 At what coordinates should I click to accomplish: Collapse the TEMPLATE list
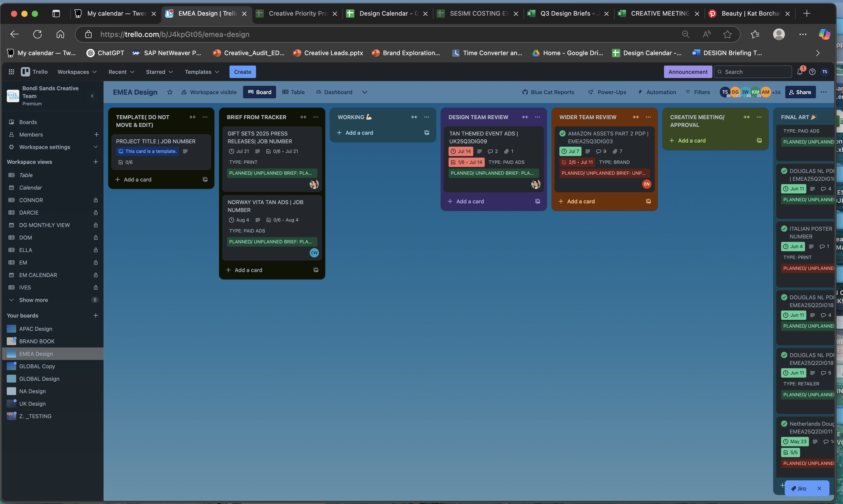coord(192,117)
